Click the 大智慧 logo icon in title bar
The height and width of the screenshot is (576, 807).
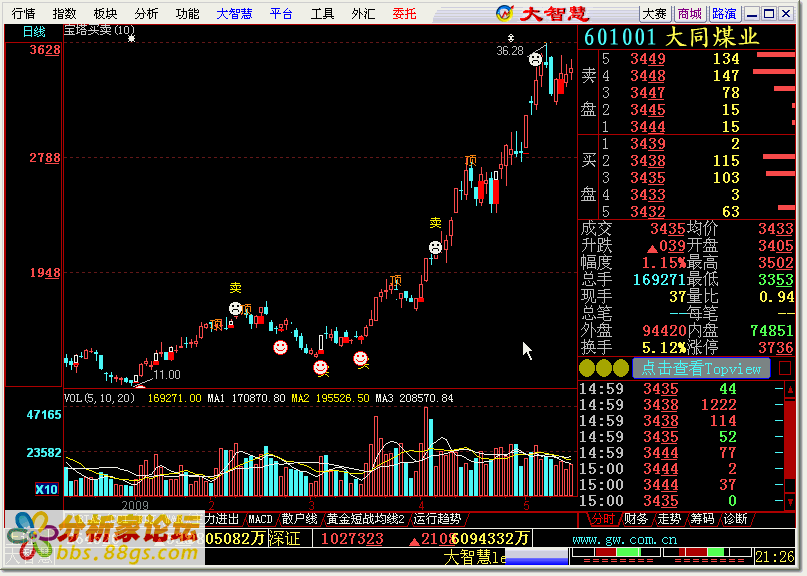click(x=504, y=13)
